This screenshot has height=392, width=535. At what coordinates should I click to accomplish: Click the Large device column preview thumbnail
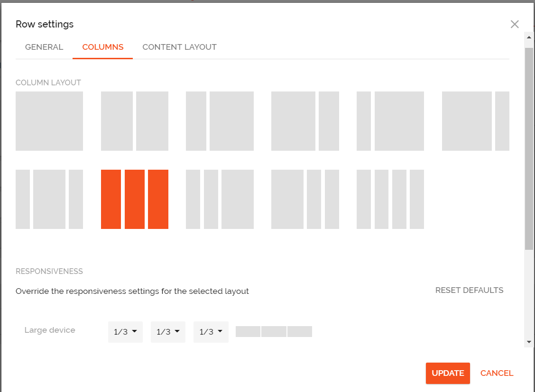click(274, 331)
